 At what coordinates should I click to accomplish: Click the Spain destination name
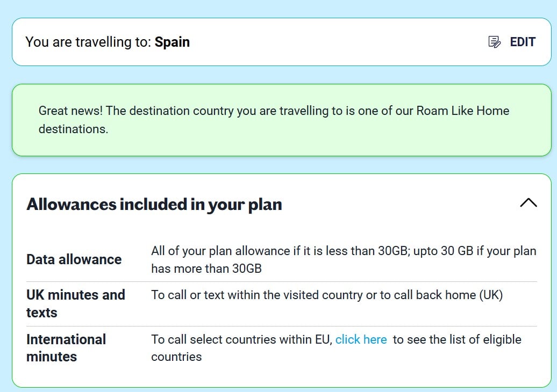tap(172, 42)
